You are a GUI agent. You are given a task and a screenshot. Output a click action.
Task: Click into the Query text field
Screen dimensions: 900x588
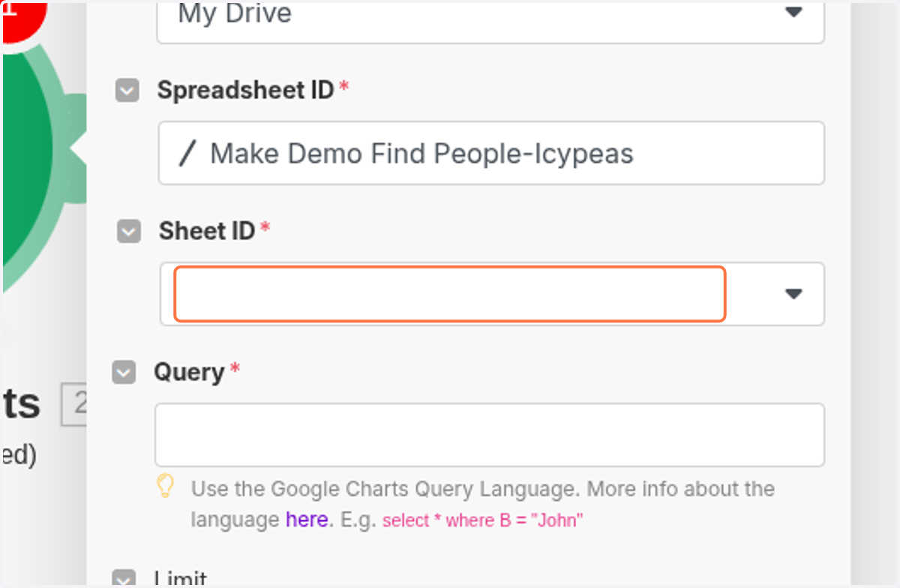click(x=489, y=435)
